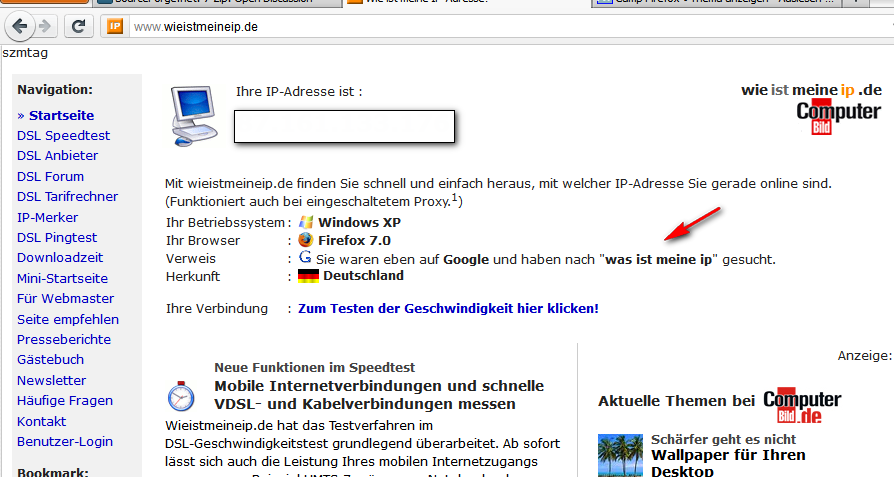This screenshot has height=477, width=894.
Task: Click the Google G icon
Action: click(x=305, y=257)
